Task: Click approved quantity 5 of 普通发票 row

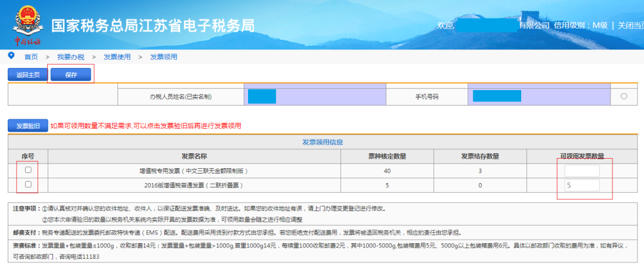Action: pyautogui.click(x=388, y=185)
